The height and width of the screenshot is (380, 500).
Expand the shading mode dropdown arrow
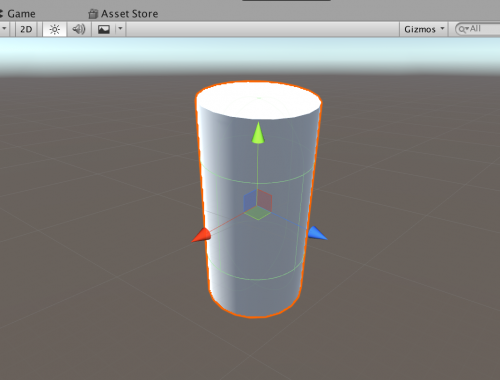coord(4,29)
